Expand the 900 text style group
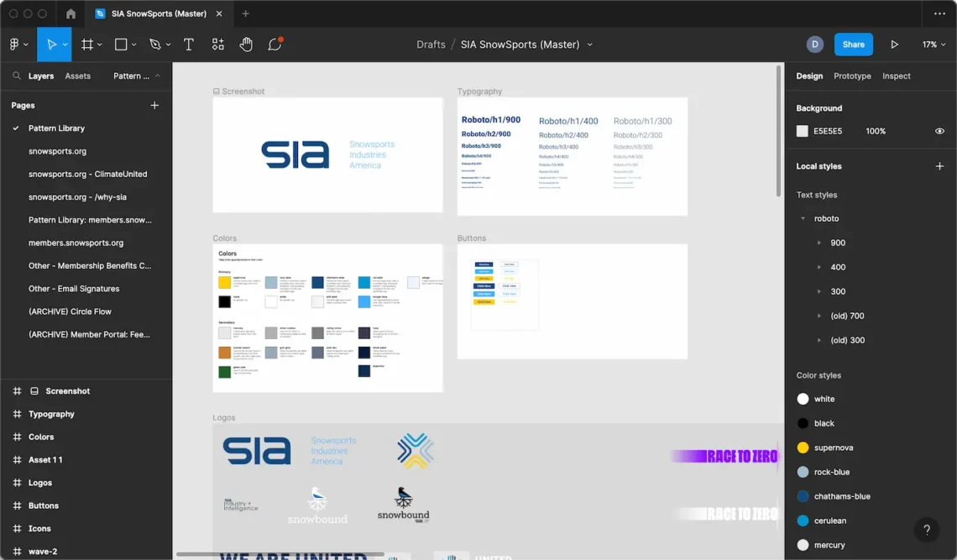 tap(819, 243)
